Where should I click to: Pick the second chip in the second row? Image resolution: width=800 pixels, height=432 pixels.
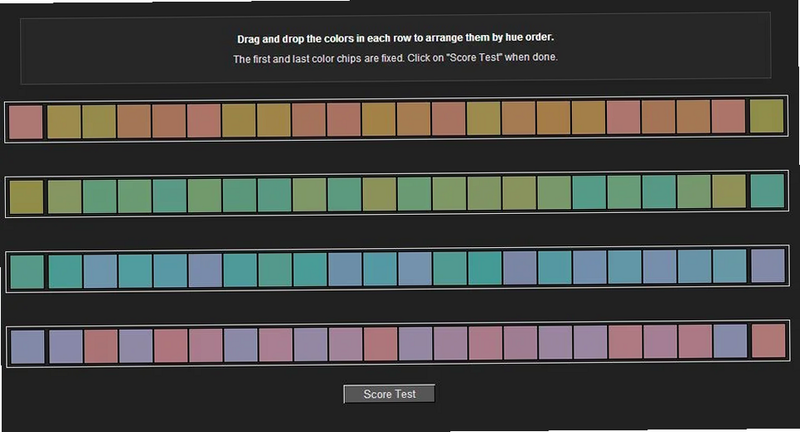64,196
